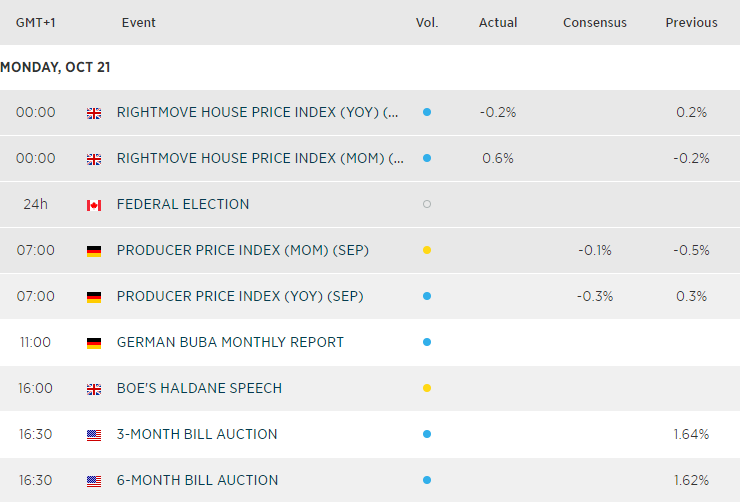Click Canada flag next to Federal Election
740x502 pixels.
pyautogui.click(x=94, y=205)
